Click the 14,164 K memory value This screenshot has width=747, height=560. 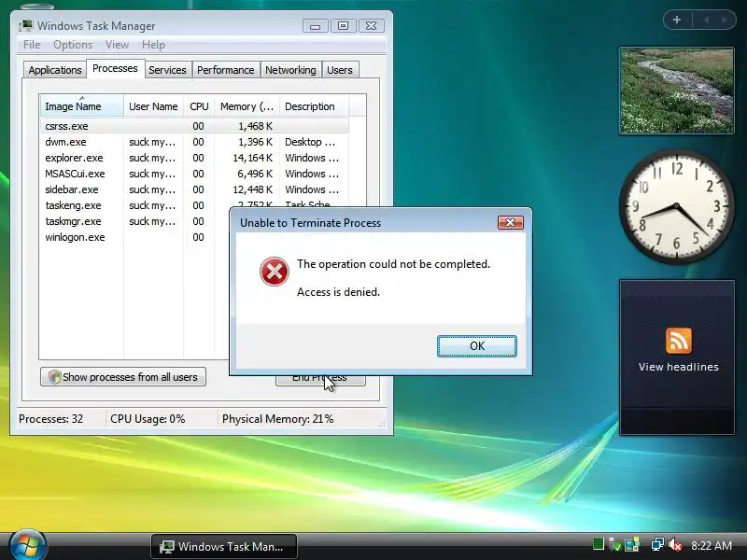click(252, 158)
